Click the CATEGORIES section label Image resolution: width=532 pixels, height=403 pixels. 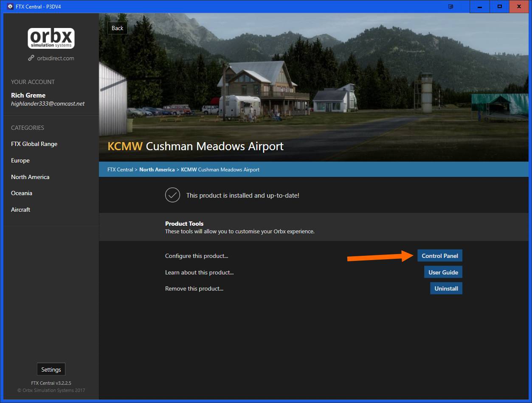pyautogui.click(x=28, y=128)
